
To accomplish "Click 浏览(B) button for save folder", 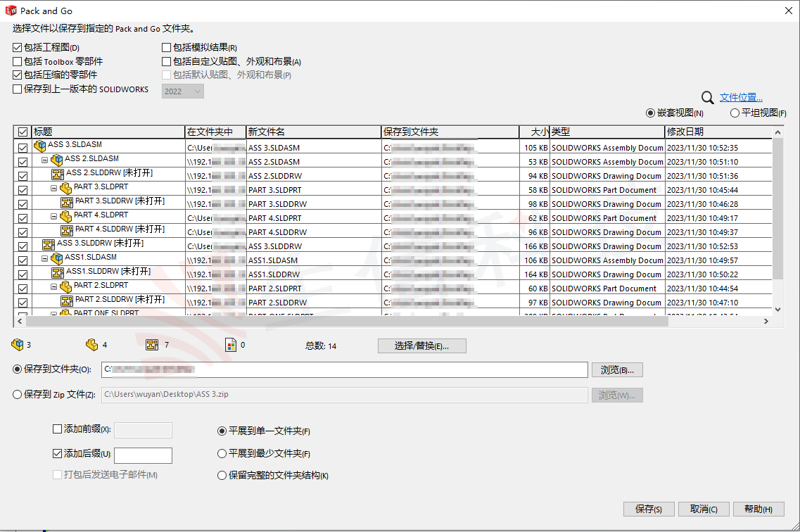I will coord(617,370).
